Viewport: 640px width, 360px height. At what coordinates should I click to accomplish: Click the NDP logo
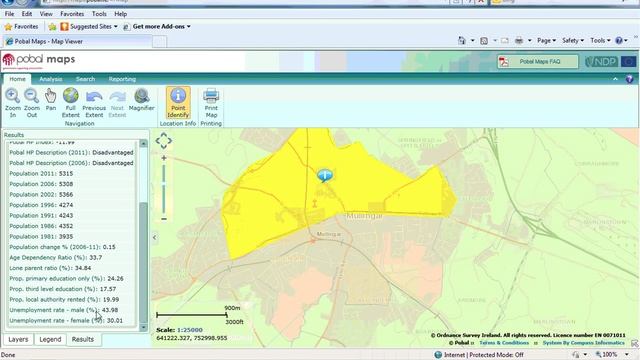[601, 62]
